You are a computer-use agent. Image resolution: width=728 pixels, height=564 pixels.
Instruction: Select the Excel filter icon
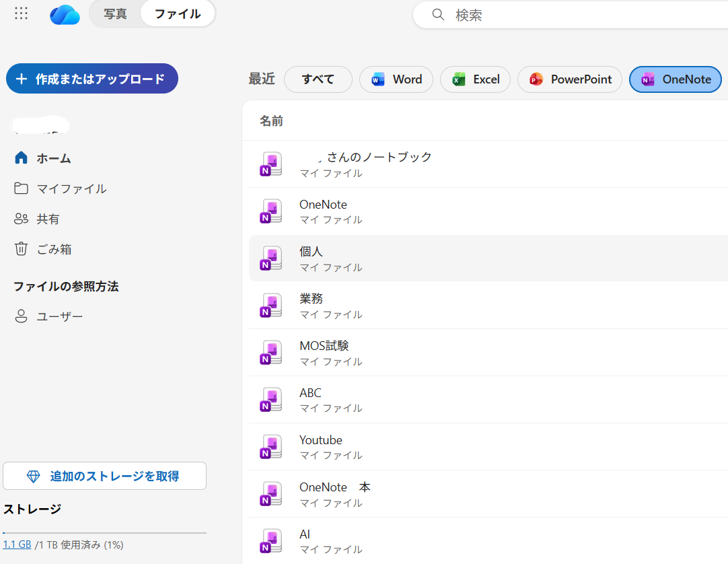(x=458, y=79)
